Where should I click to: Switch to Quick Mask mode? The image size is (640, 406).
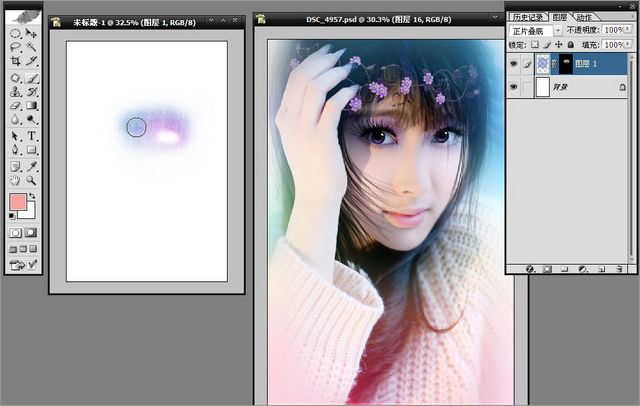[x=31, y=233]
